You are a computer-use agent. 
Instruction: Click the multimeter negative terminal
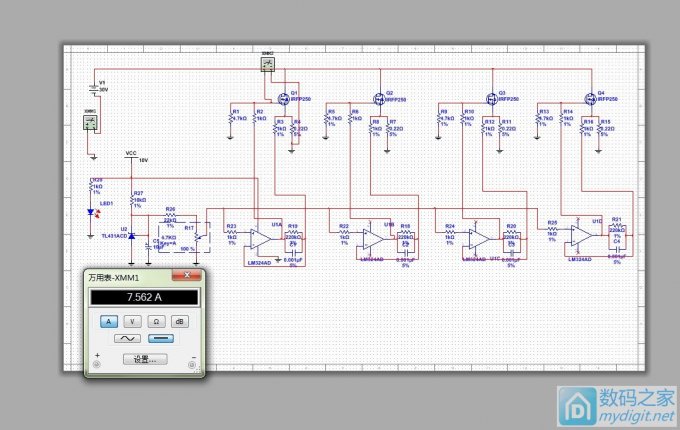tap(193, 364)
